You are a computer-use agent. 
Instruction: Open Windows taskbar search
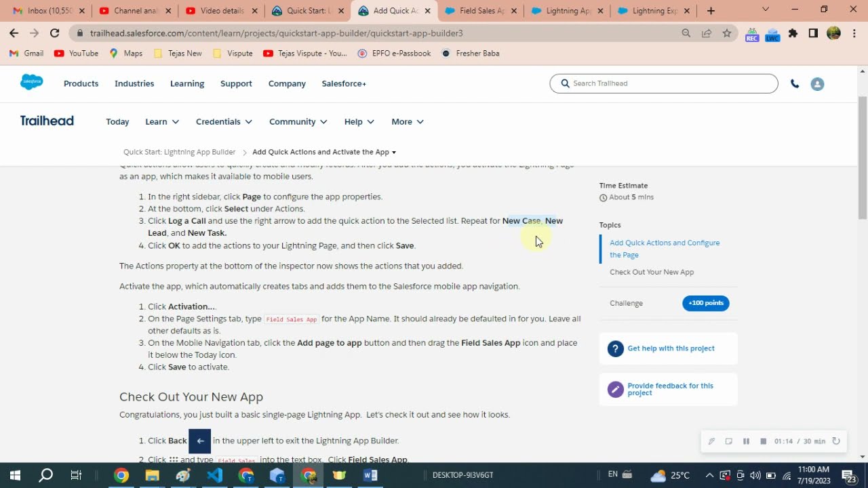pyautogui.click(x=45, y=475)
